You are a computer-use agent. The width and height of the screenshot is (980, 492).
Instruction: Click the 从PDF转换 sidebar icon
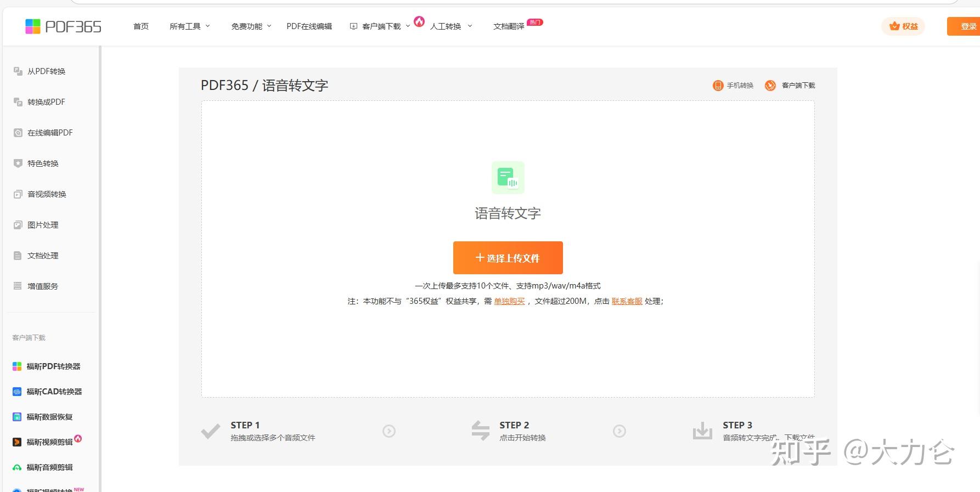18,71
